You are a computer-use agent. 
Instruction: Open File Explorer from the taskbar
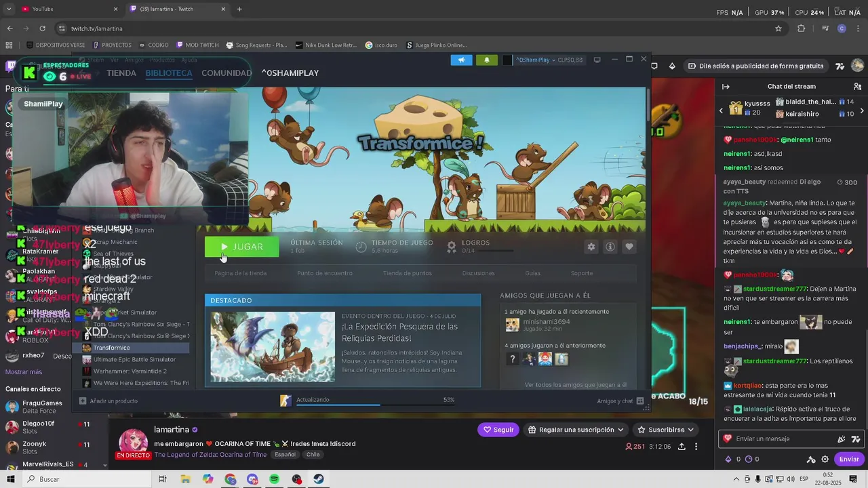[x=185, y=479]
